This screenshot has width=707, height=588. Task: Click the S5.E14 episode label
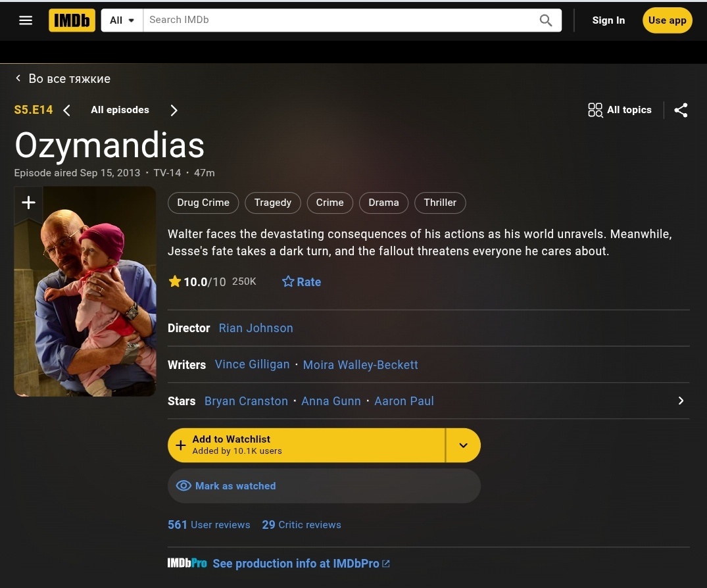34,110
